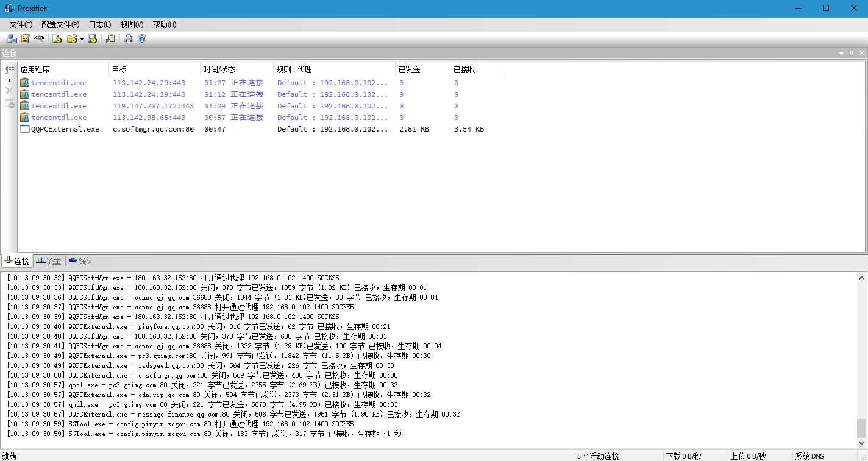Open Proxy Servers settings toolbar icon
Screen dimensions: 868x461
(x=12, y=39)
